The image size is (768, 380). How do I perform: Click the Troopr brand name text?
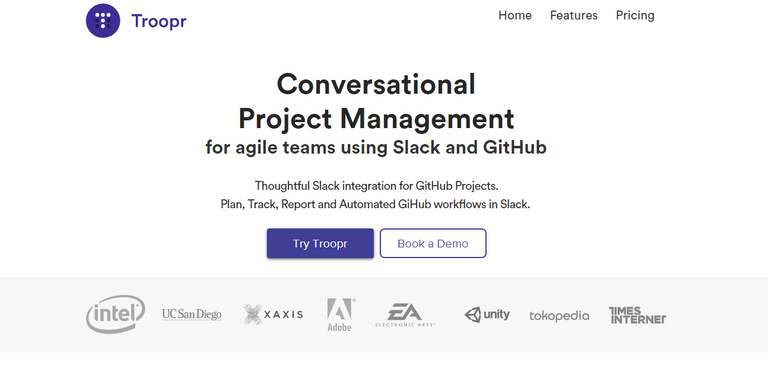(159, 21)
